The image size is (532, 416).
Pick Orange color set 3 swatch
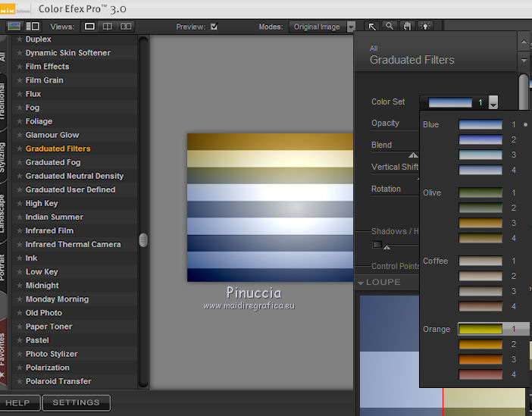[480, 359]
